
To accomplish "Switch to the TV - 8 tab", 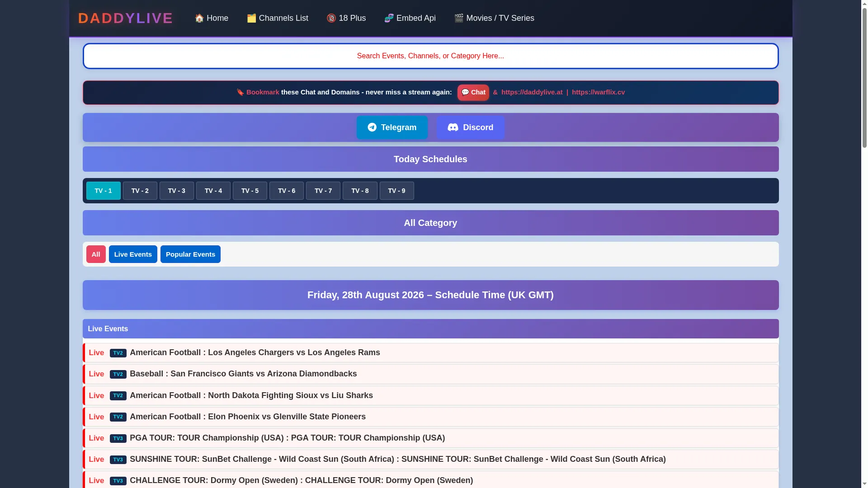I will [x=360, y=191].
